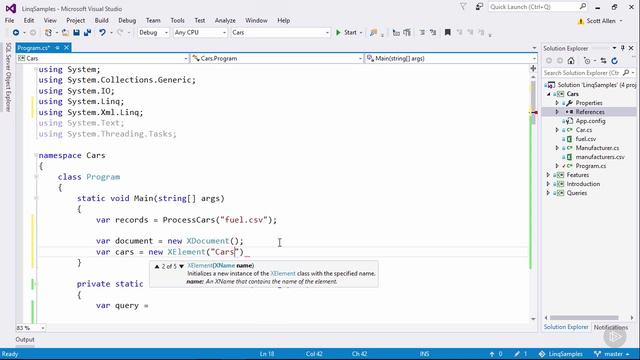Pin the Program.cs tab
The height and width of the screenshot is (360, 640).
click(58, 48)
